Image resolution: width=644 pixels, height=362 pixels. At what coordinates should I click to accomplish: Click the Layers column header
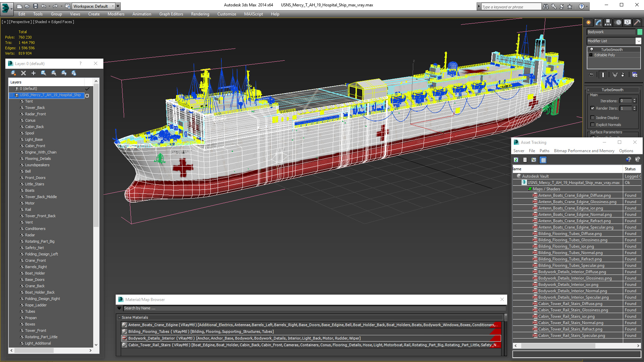coord(46,82)
